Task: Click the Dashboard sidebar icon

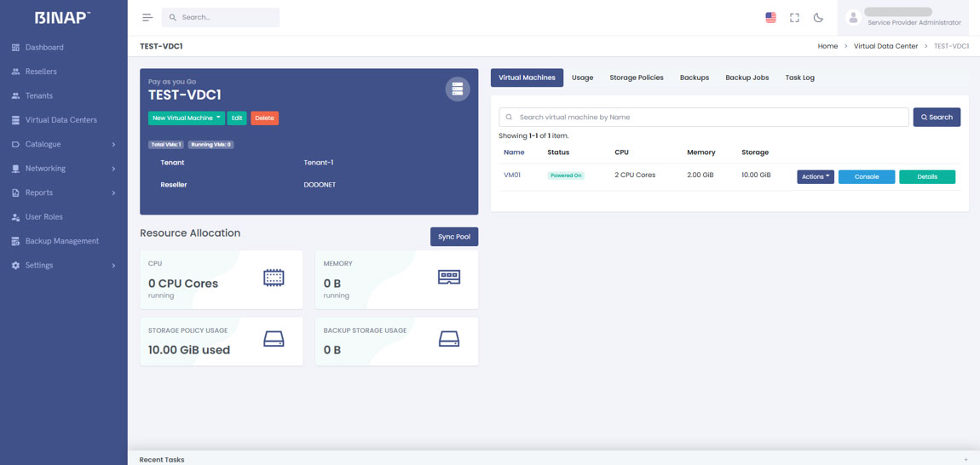Action: (x=15, y=48)
